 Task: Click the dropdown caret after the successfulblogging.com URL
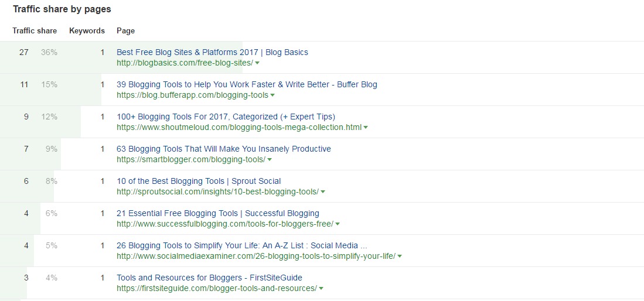point(337,224)
